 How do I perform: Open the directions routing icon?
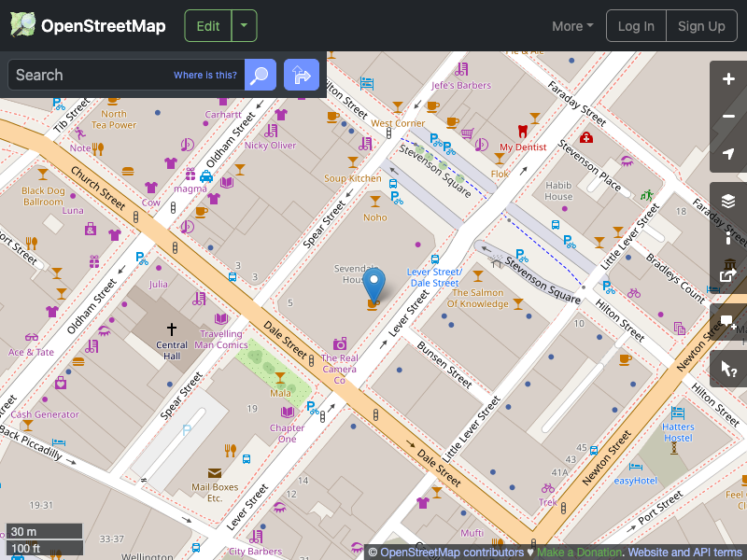301,75
